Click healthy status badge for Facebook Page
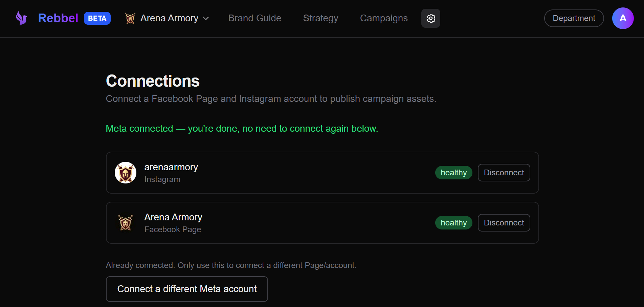 click(x=453, y=223)
